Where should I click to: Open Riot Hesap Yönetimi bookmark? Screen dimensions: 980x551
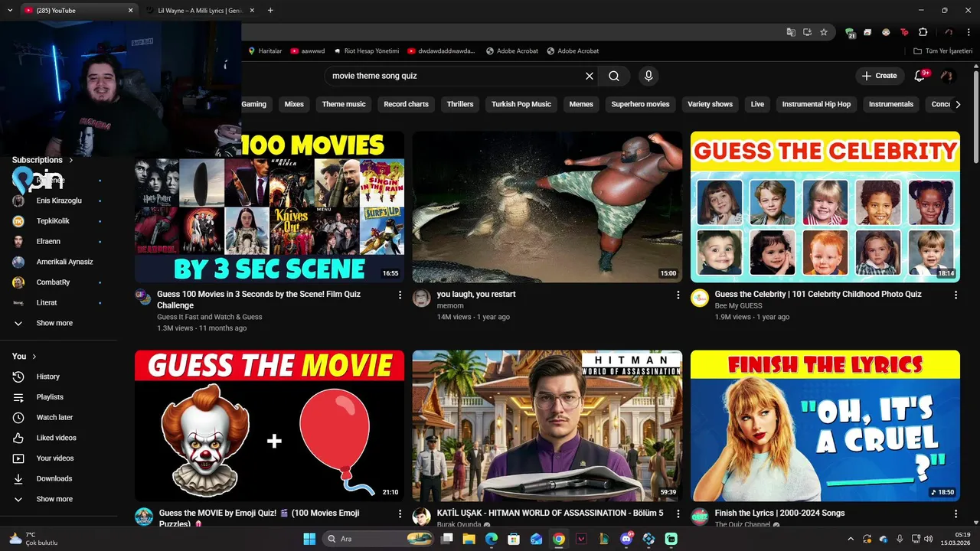(x=367, y=51)
